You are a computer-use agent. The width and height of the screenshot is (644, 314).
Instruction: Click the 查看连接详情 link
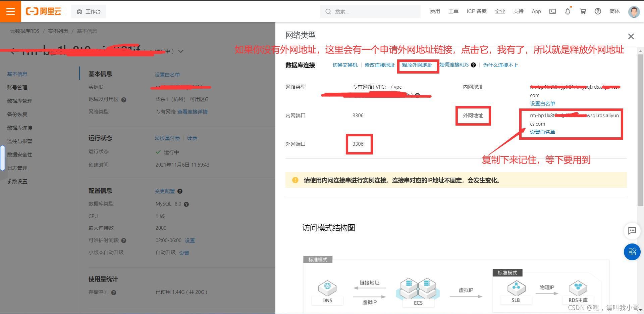coord(193,112)
